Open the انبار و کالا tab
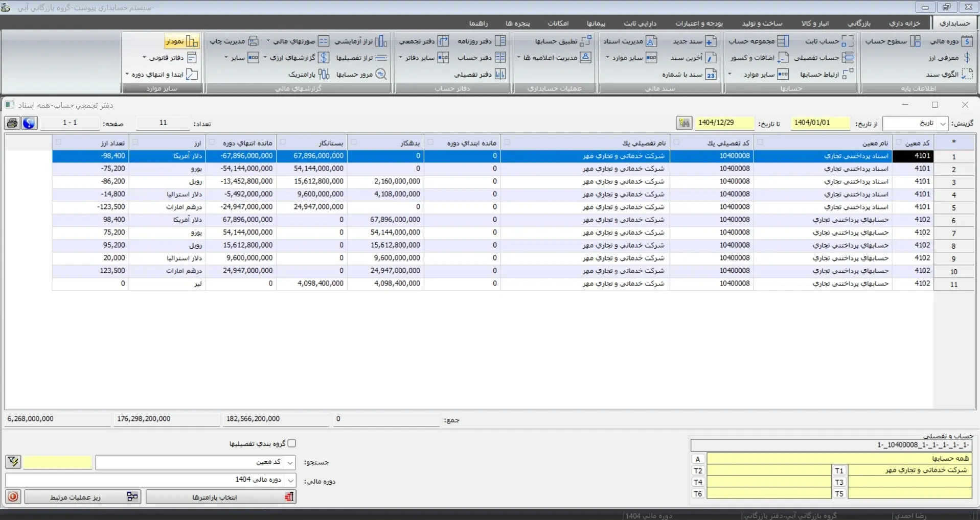 click(815, 23)
